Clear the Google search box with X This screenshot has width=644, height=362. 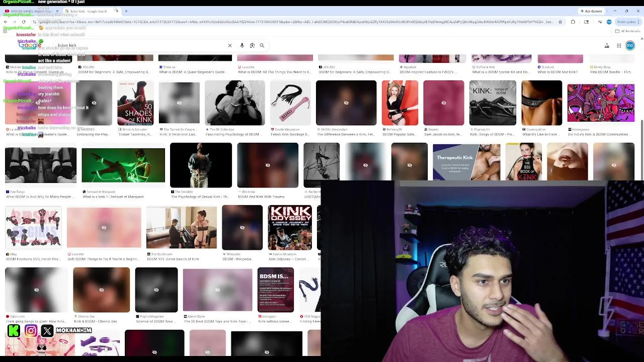pos(230,46)
